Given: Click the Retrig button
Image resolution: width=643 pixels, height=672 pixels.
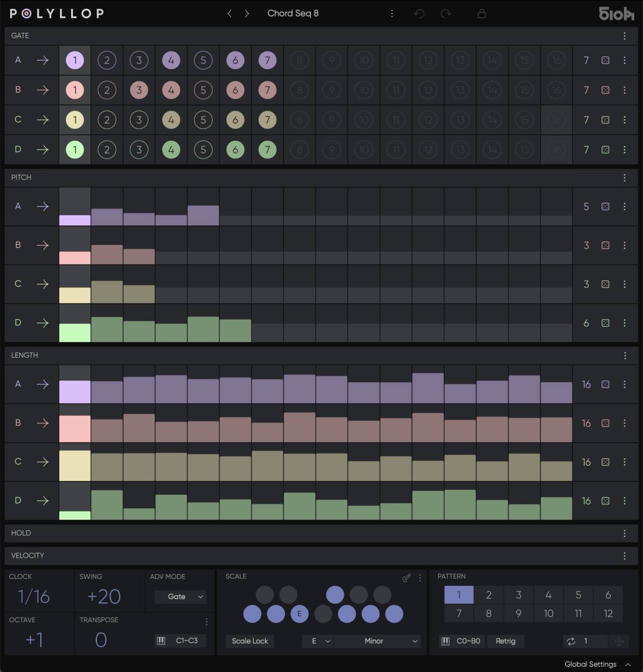Looking at the screenshot, I should coord(505,641).
